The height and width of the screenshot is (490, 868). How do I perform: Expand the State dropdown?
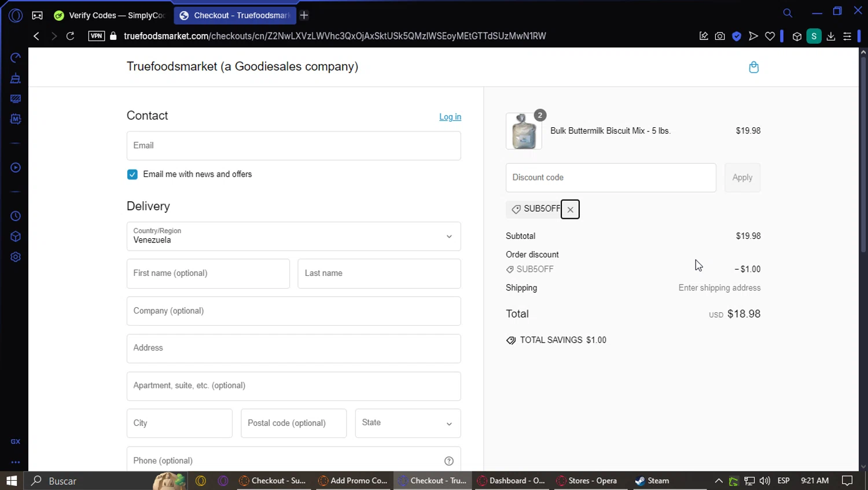[408, 423]
